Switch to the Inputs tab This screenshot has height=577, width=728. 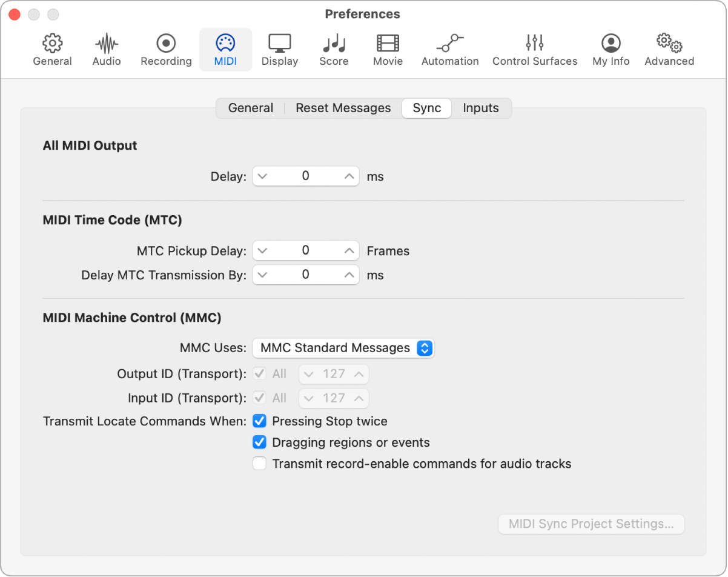(x=481, y=108)
